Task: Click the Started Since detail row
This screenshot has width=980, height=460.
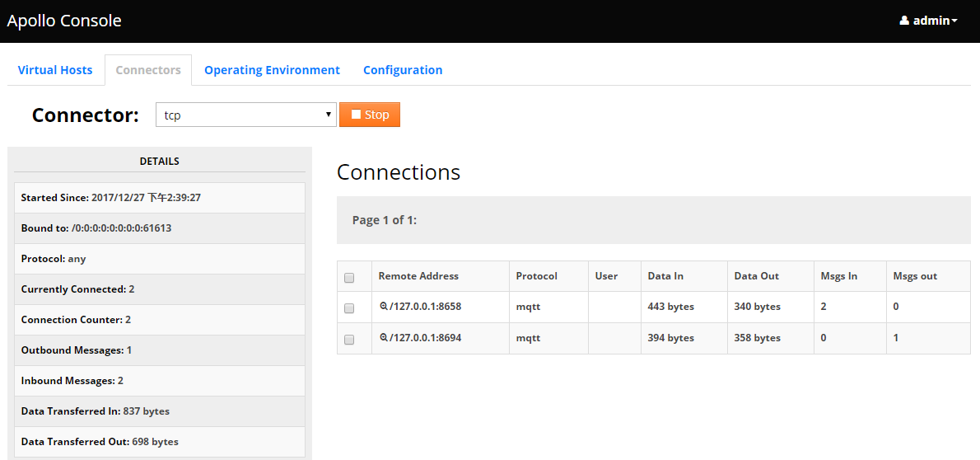Action: [x=160, y=198]
